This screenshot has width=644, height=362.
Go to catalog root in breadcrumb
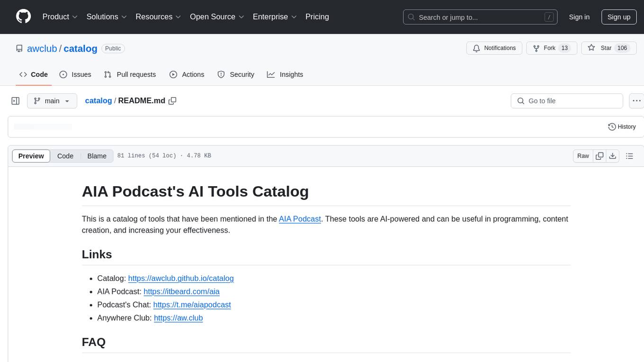tap(98, 100)
